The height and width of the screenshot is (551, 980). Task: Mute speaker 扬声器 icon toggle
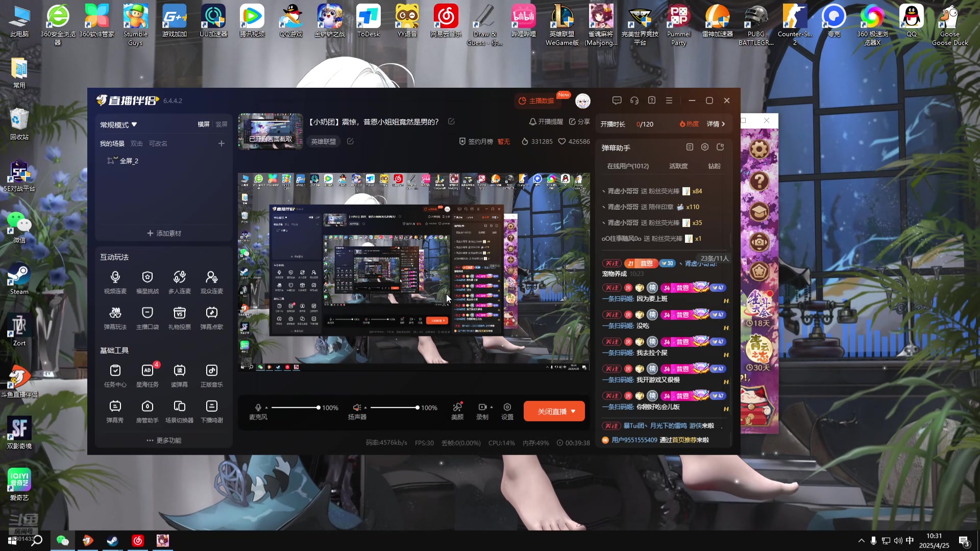pyautogui.click(x=357, y=408)
